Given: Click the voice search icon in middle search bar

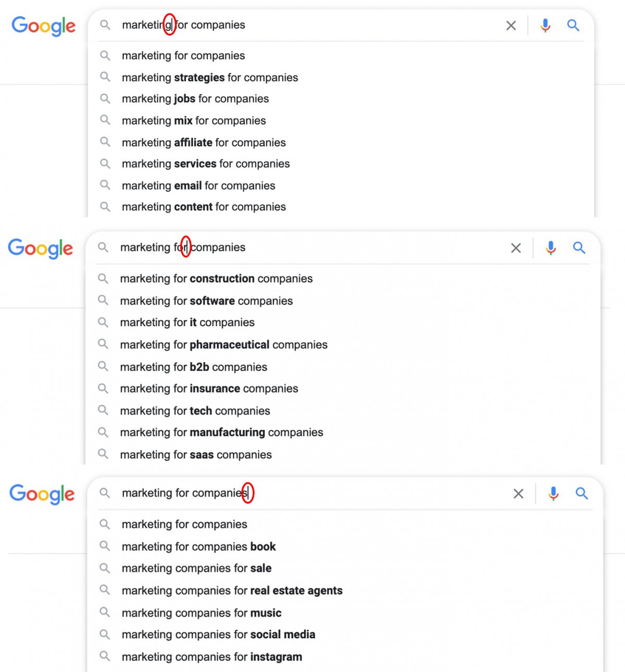Looking at the screenshot, I should click(551, 248).
